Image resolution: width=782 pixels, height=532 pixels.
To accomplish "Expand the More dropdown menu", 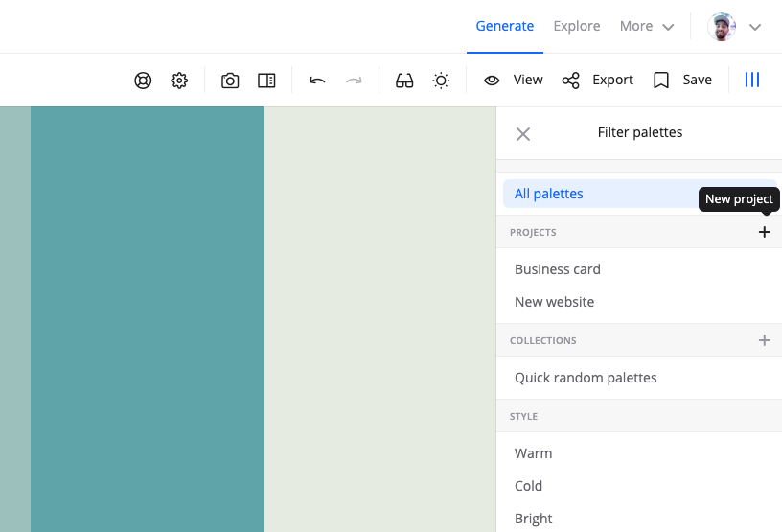I will (646, 27).
